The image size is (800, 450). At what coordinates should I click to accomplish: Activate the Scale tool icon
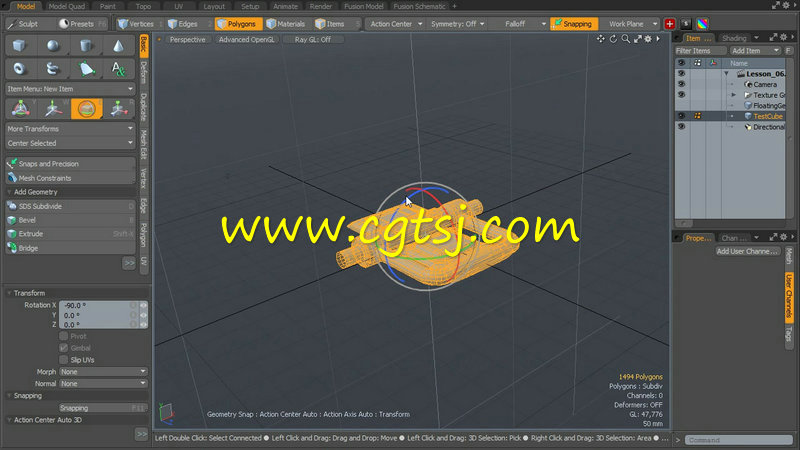[118, 109]
